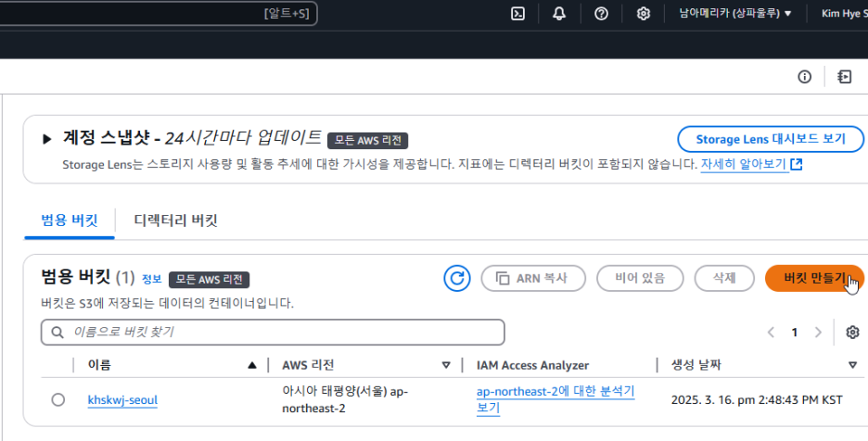Screen dimensions: 868x441
Task: Select the khskwj-seoul bucket radio button
Action: click(57, 399)
